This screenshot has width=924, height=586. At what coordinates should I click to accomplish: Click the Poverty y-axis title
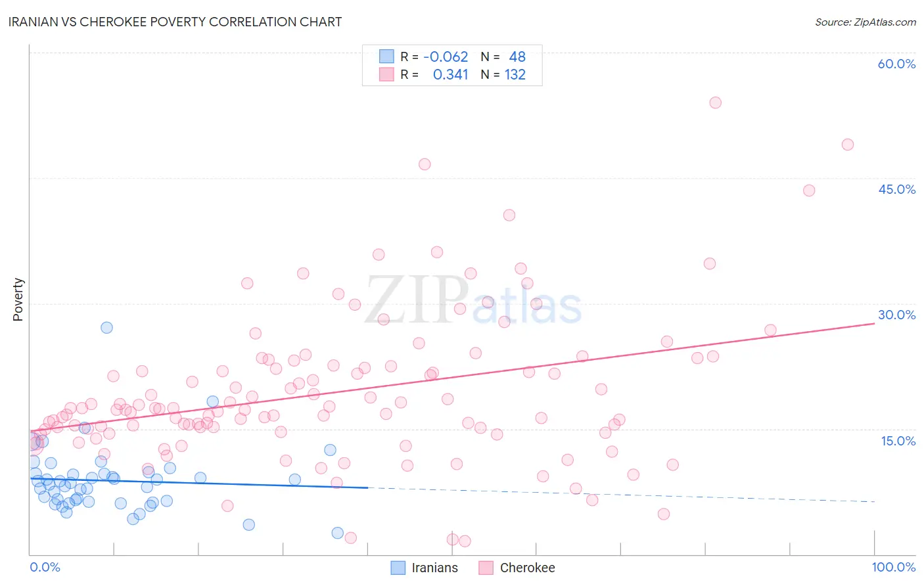[18, 300]
